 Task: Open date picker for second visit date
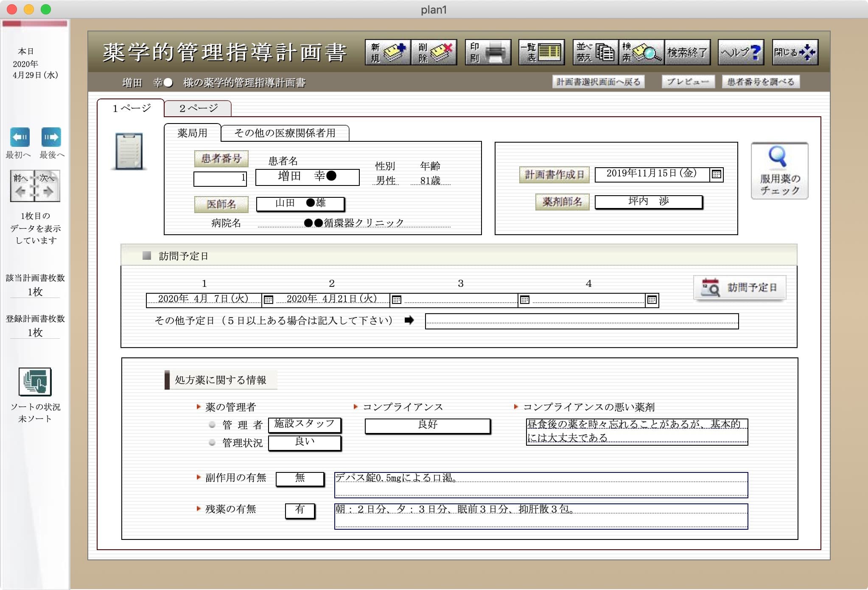396,300
